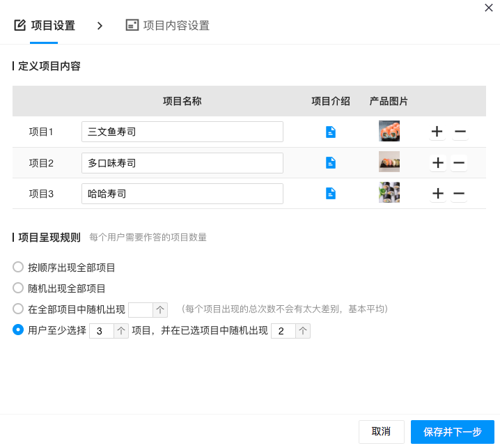Edit the 多口味寿司 name field
The height and width of the screenshot is (448, 500).
point(182,163)
